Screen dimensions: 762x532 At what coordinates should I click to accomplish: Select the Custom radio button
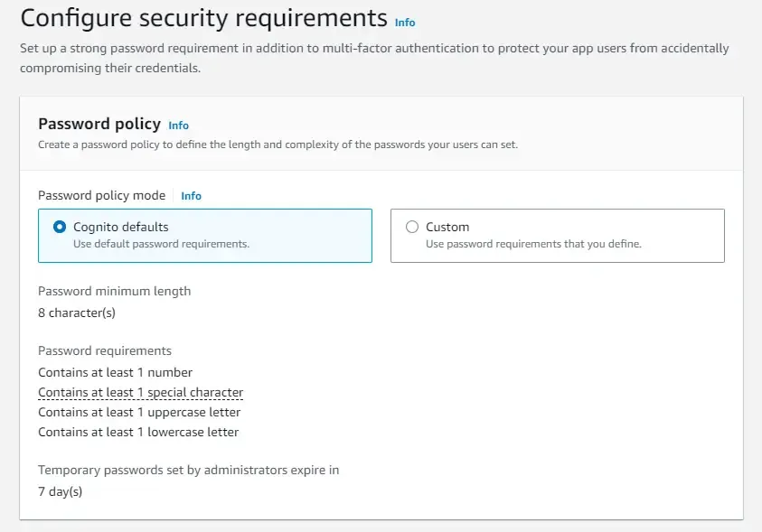coord(412,227)
